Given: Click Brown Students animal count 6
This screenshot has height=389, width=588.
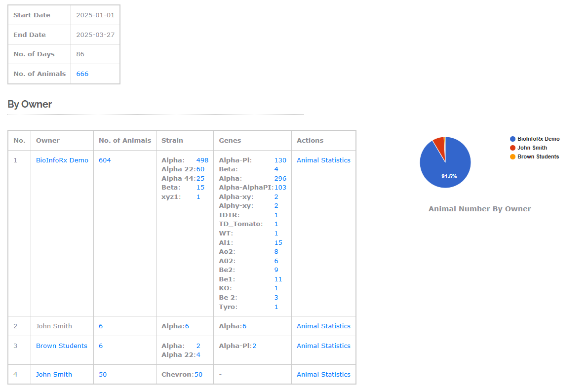Looking at the screenshot, I should (101, 346).
